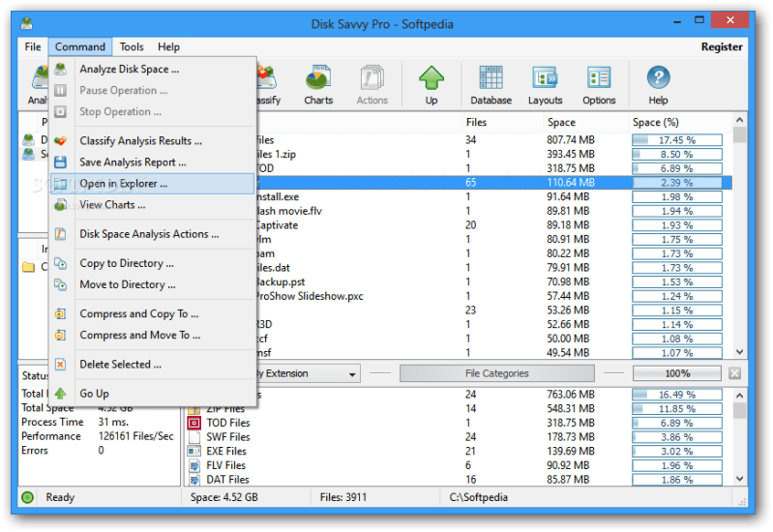Viewport: 773px width, 532px height.
Task: Click the 8.50 % space bar
Action: (x=677, y=155)
